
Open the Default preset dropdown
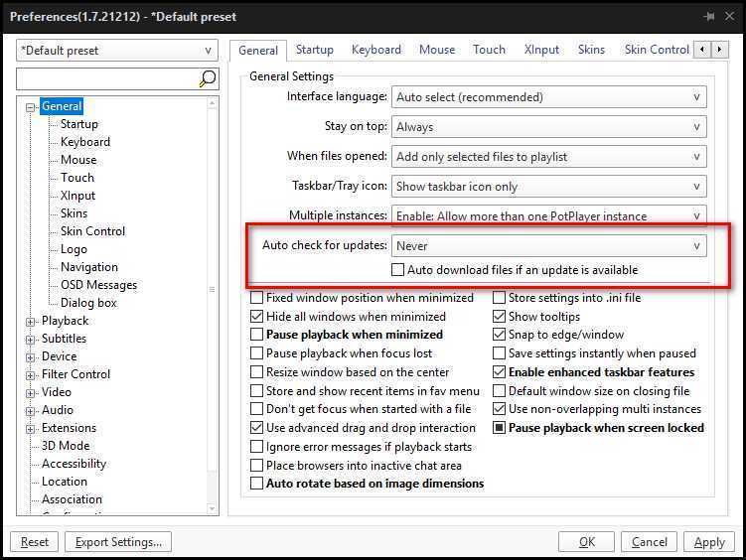coord(117,51)
